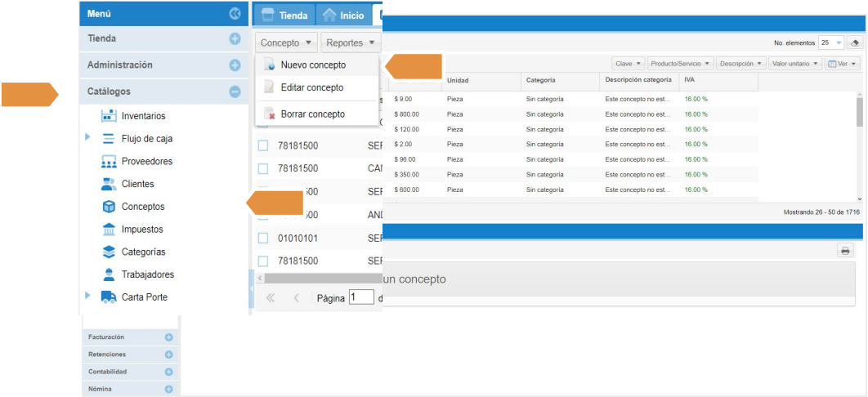Viewport: 868px width, 397px height.
Task: Click the Proveedores icon in Catálogos
Action: point(109,162)
